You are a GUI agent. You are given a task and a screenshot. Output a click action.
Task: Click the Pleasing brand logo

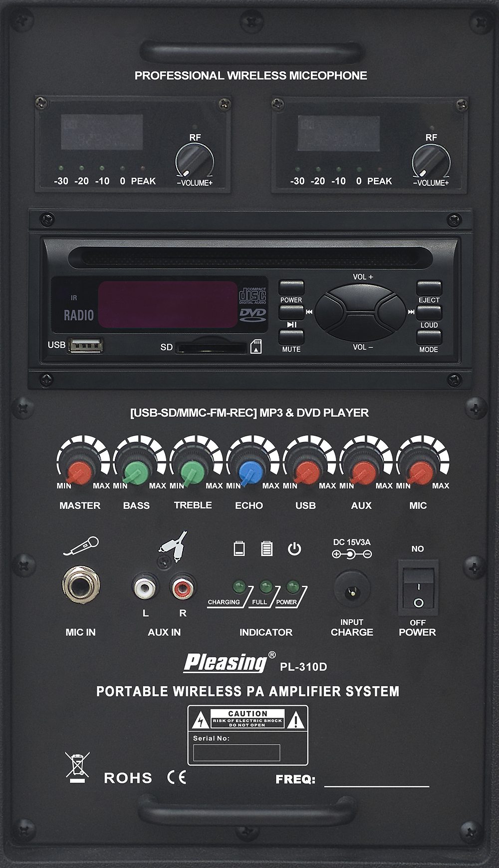pos(227,663)
